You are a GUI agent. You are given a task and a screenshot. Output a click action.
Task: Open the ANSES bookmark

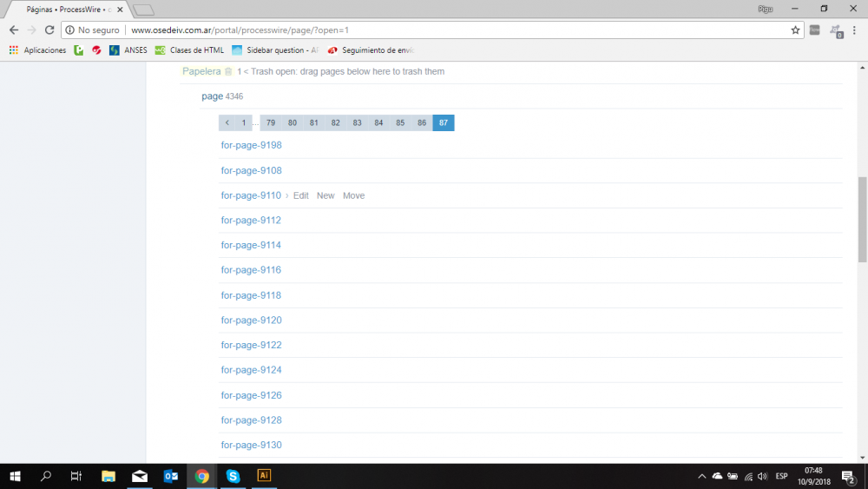tap(128, 50)
